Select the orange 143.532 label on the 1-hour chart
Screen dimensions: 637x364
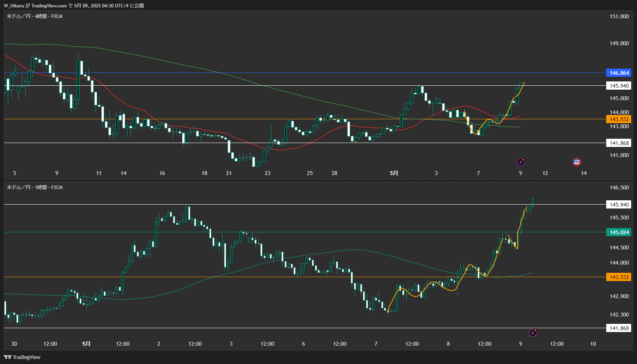tap(619, 277)
